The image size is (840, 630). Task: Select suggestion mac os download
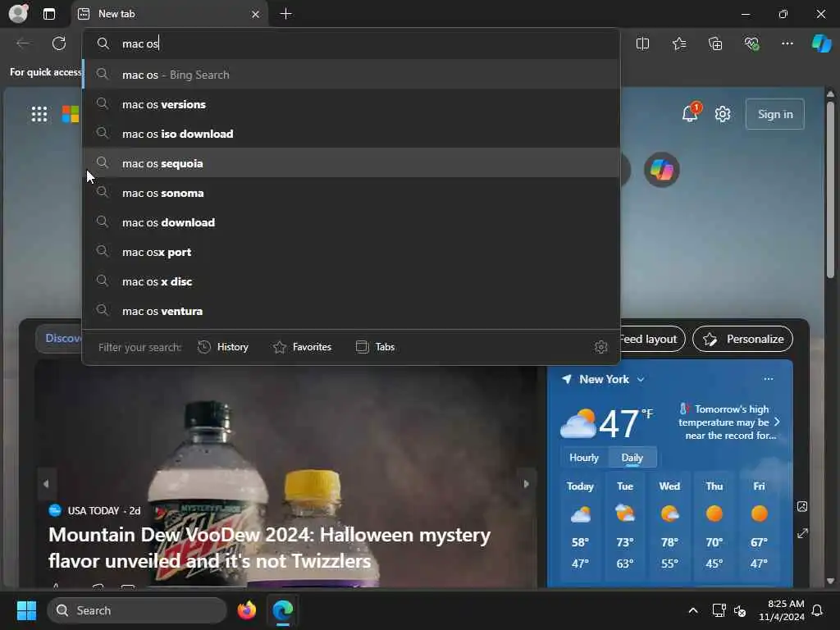click(351, 222)
